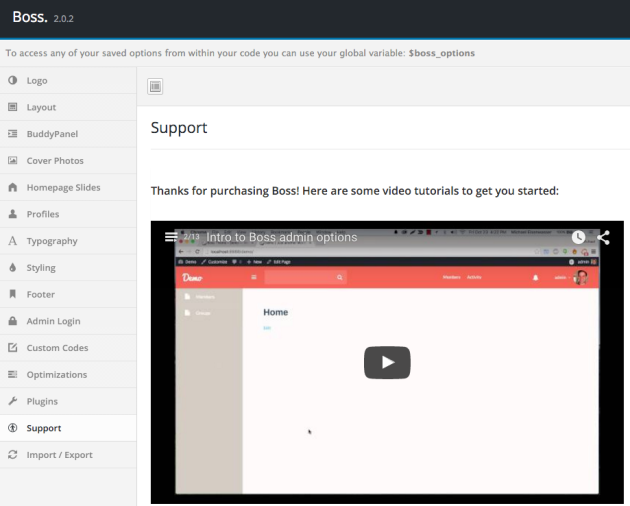Open Footer options
This screenshot has width=630, height=506.
tap(68, 294)
